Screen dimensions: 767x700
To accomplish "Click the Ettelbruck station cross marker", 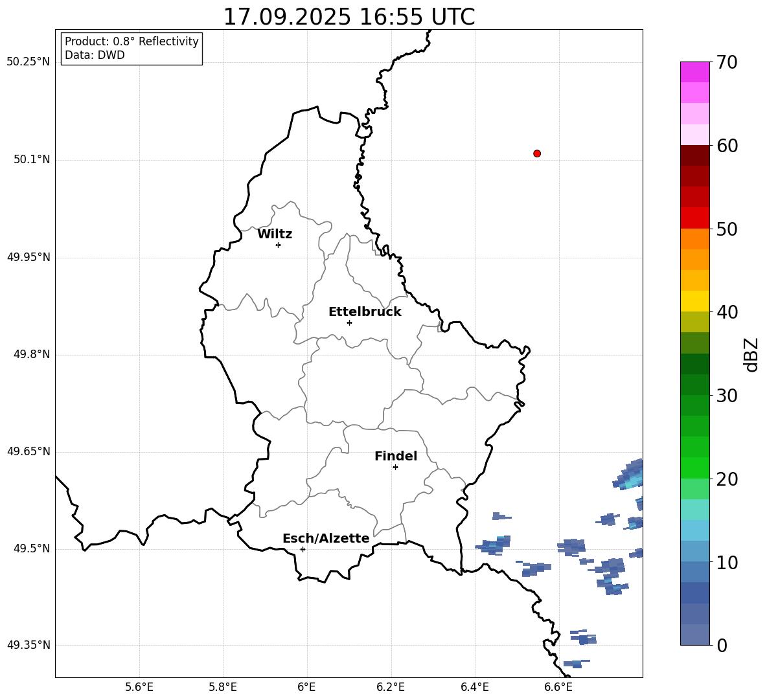I will [349, 322].
